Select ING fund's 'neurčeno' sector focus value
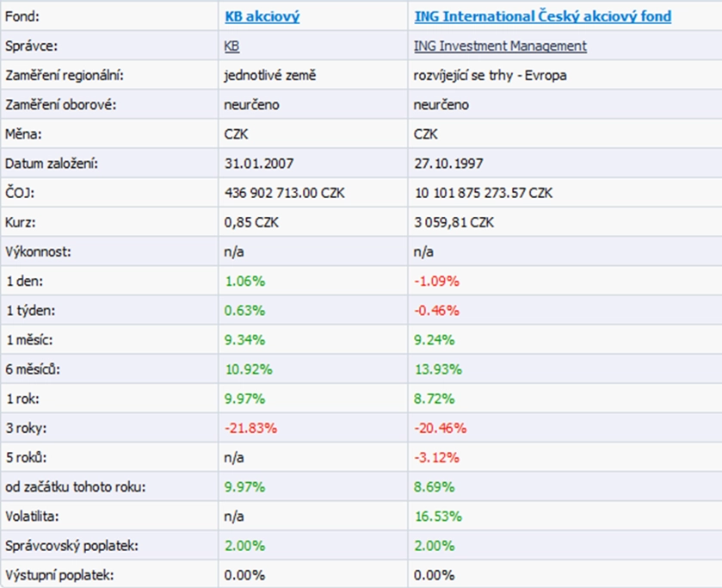 [x=441, y=105]
